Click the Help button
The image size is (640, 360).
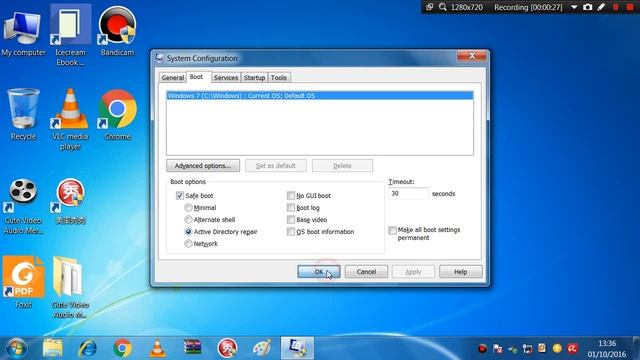460,272
